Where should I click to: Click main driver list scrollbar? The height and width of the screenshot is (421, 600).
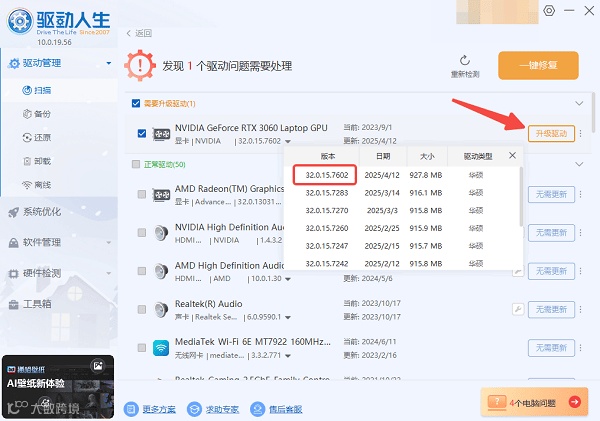click(593, 112)
